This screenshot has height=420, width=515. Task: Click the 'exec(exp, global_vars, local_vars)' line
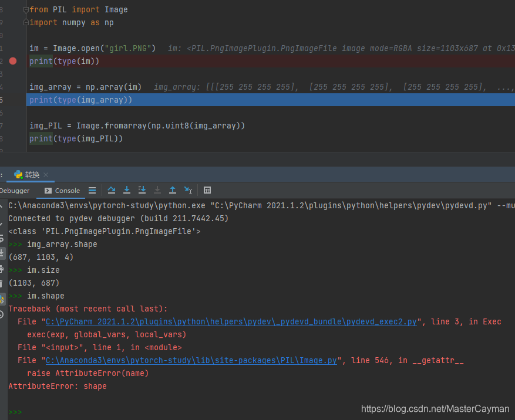107,335
